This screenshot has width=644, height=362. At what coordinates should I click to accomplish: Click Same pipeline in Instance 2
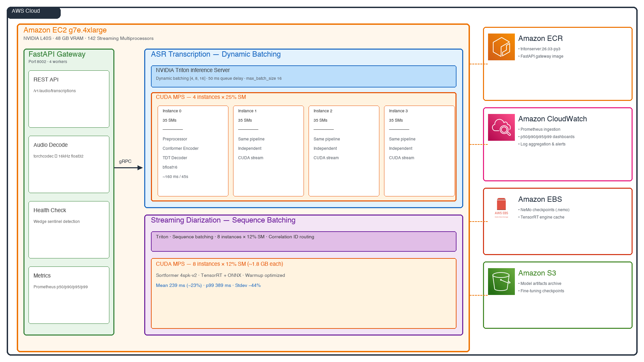point(327,139)
